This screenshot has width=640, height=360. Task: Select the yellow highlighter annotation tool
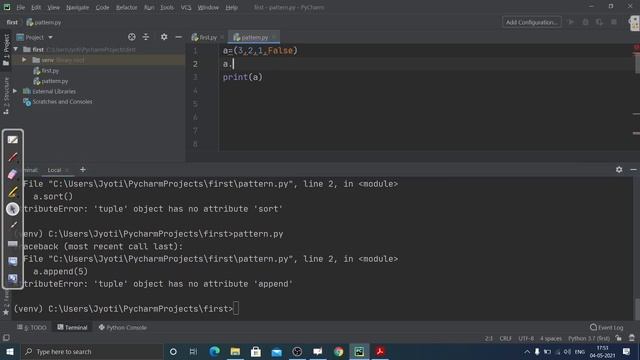(x=13, y=192)
